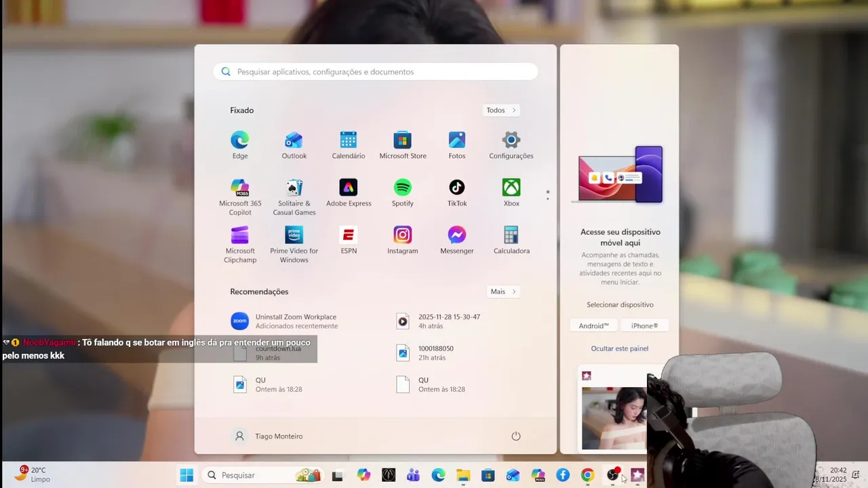Open the Calendário app
Image resolution: width=868 pixels, height=488 pixels.
coord(348,145)
